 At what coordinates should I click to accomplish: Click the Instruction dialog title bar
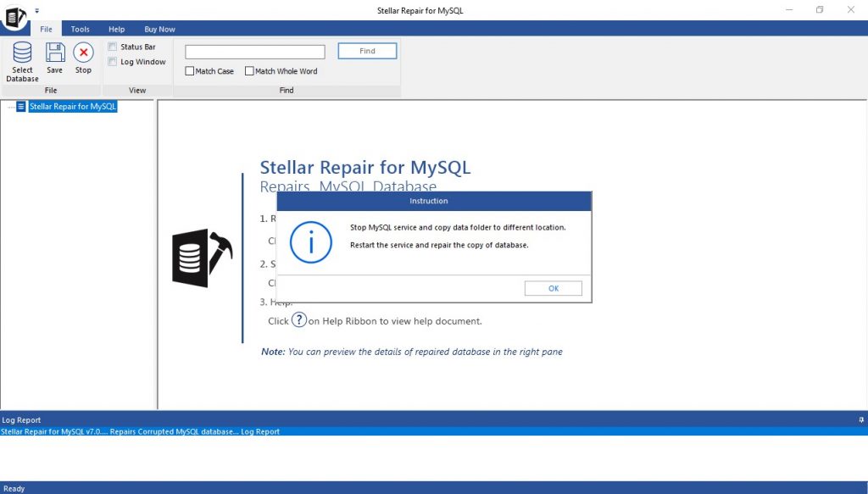(434, 201)
